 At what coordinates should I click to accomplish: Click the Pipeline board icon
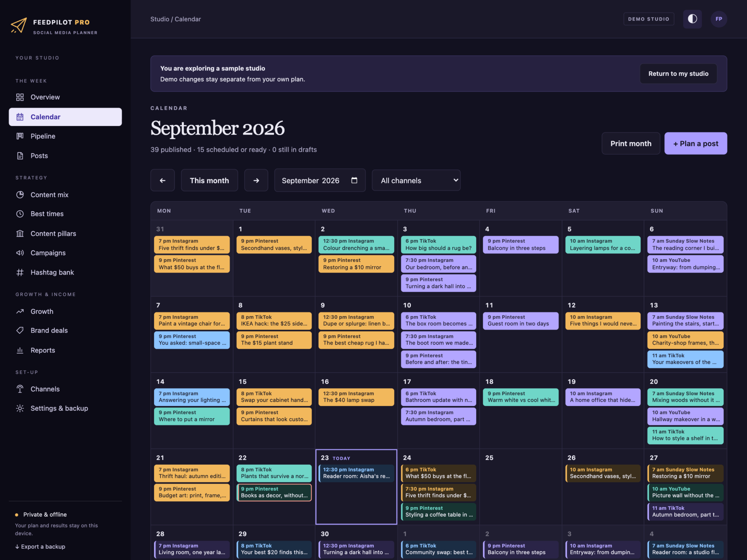[x=20, y=136]
